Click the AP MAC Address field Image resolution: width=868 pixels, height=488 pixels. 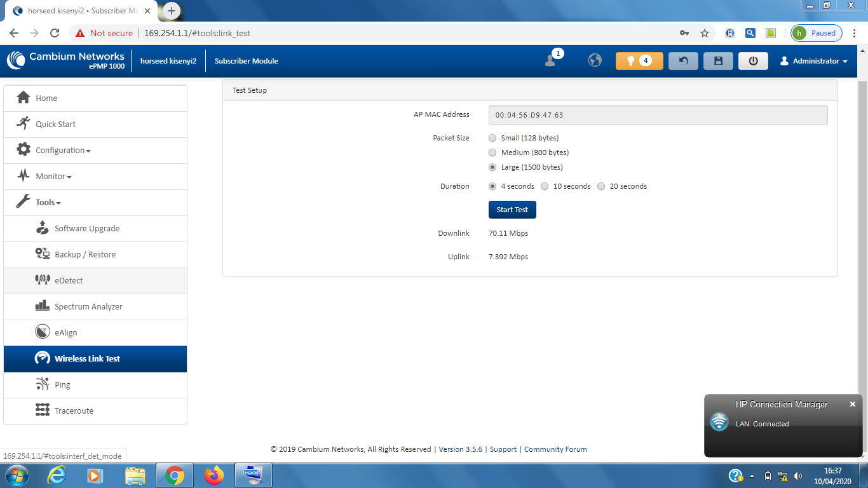(x=658, y=115)
